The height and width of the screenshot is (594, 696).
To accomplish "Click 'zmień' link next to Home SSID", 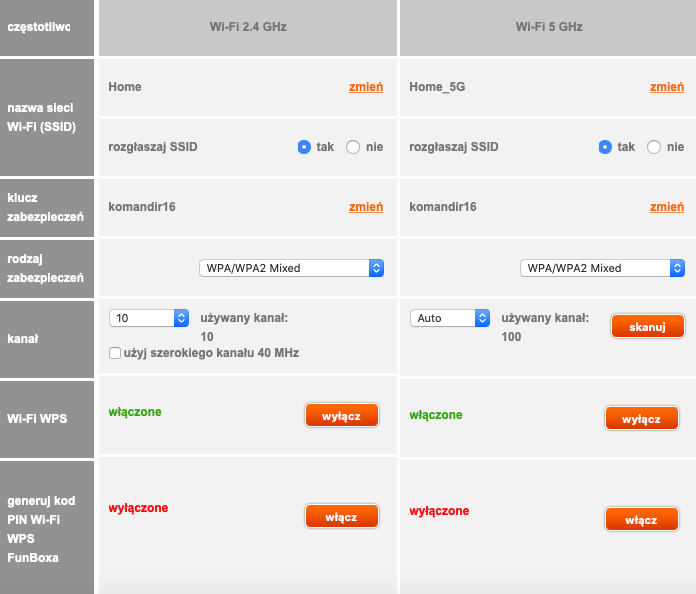I will pos(365,87).
